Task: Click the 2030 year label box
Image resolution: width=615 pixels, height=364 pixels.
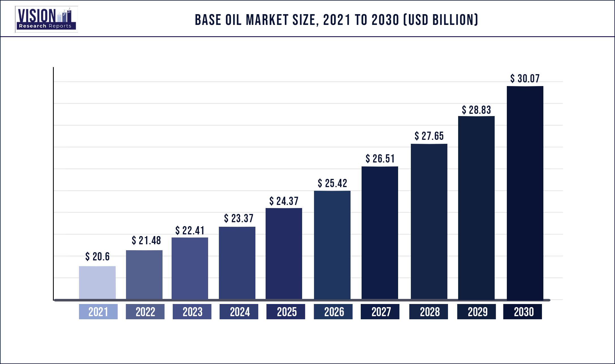Action: pyautogui.click(x=523, y=312)
